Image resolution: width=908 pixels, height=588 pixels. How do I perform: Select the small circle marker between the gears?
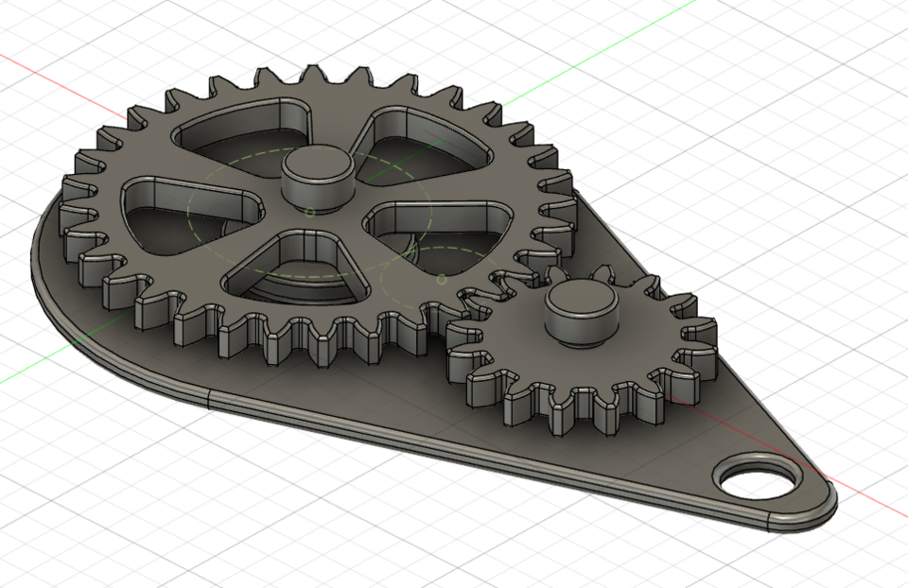[x=441, y=281]
